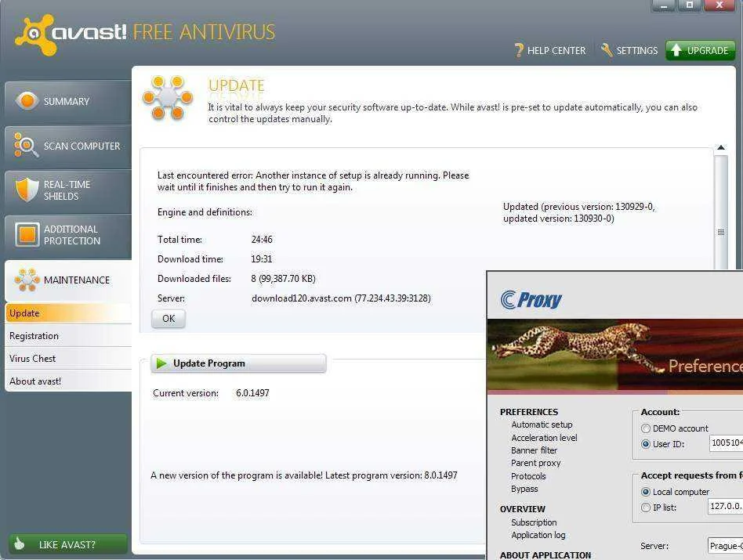Click the total time value 24:46
Screen dimensions: 743x560
[262, 240]
